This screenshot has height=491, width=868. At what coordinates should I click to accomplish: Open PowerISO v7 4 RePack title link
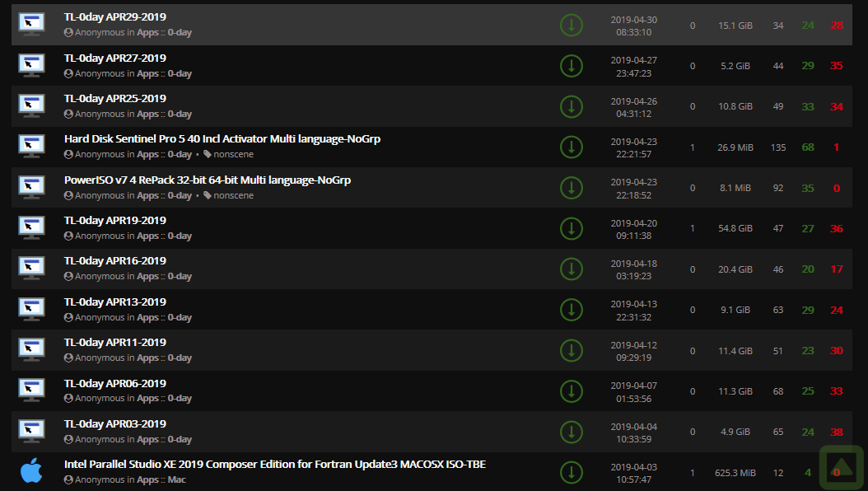pyautogui.click(x=208, y=180)
